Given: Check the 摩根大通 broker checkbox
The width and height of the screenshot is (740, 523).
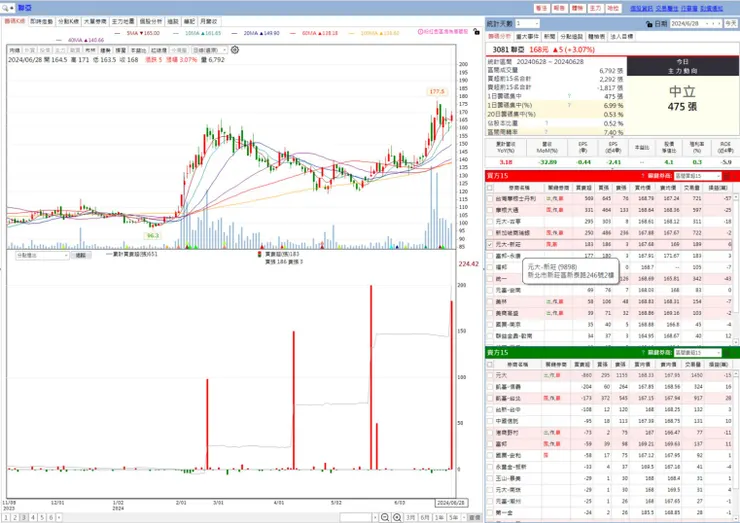Looking at the screenshot, I should pyautogui.click(x=490, y=210).
